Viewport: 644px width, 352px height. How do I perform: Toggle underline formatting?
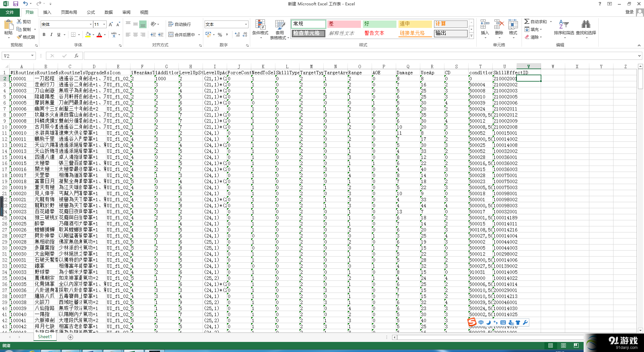tap(59, 35)
